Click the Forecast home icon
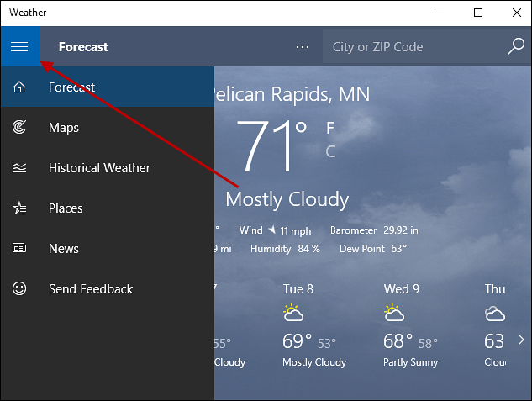This screenshot has height=401, width=532. [19, 87]
